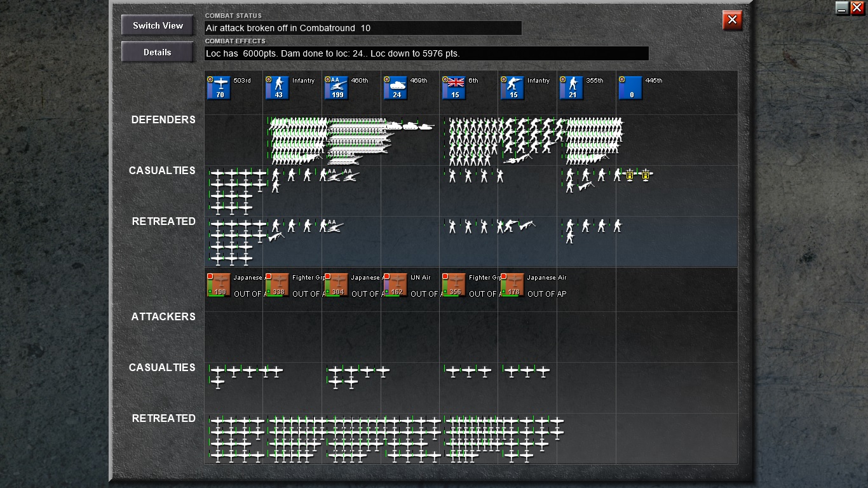Select the Infantry unit icon showing 43
Image resolution: width=868 pixels, height=488 pixels.
pyautogui.click(x=278, y=88)
